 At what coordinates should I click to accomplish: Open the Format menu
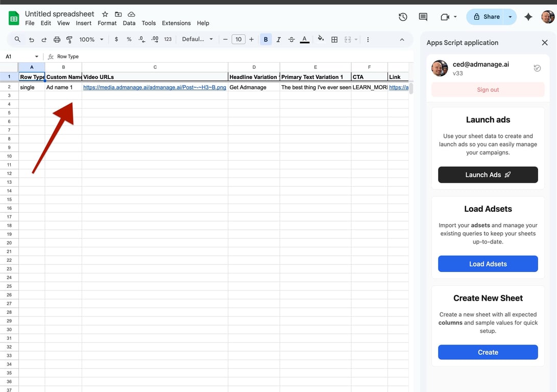[107, 23]
